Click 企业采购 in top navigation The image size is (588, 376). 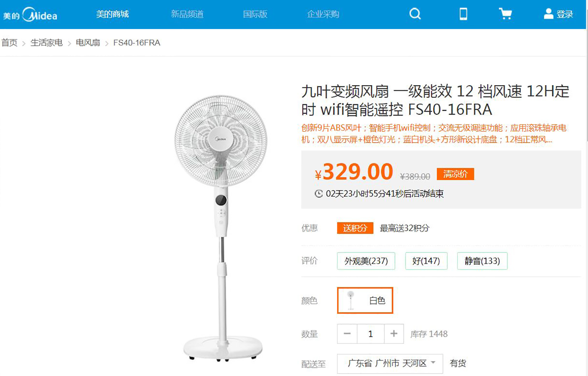pos(323,14)
